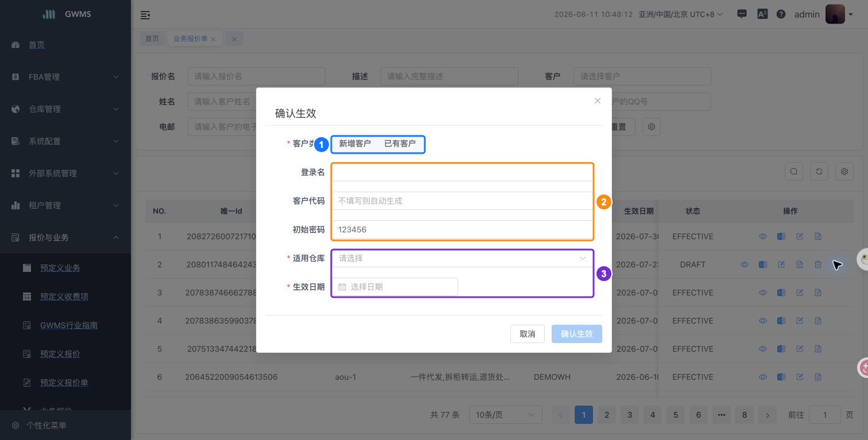Screen dimensions: 868x440
Task: Click the gear icon beside 重置 button
Action: (652, 127)
